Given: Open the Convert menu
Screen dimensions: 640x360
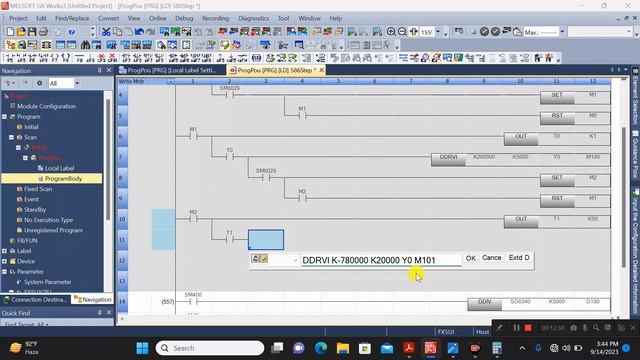Looking at the screenshot, I should point(109,18).
